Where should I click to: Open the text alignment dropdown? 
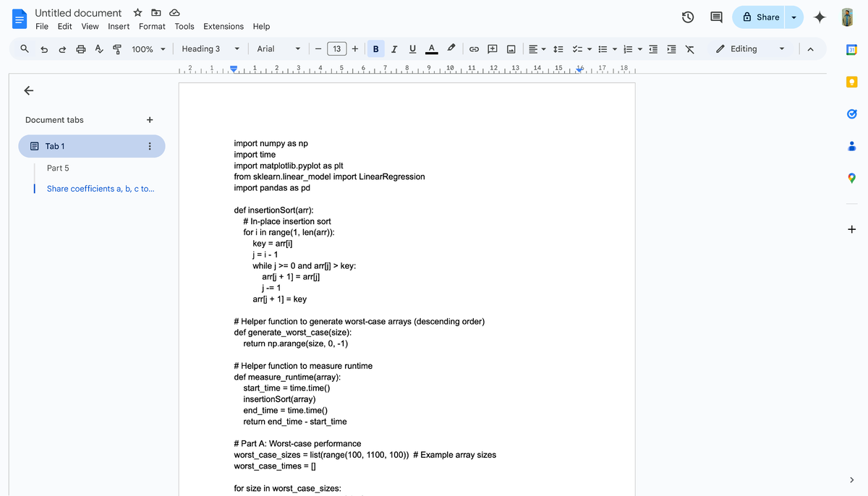(537, 49)
